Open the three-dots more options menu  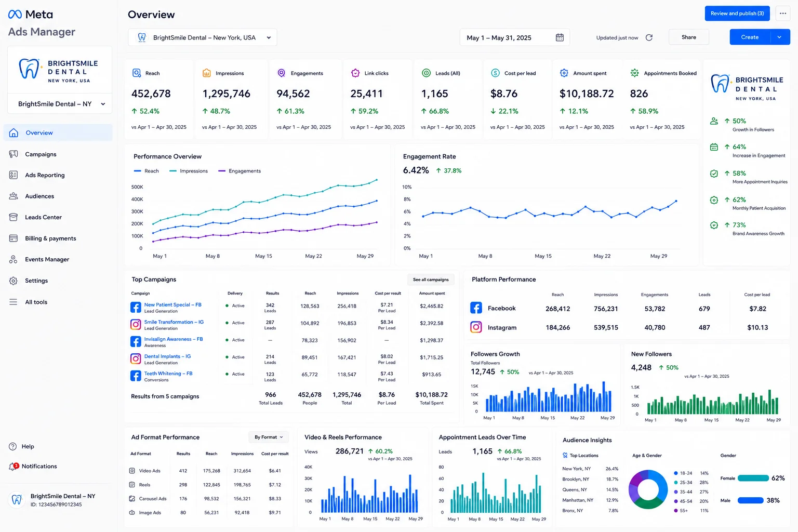coord(783,14)
